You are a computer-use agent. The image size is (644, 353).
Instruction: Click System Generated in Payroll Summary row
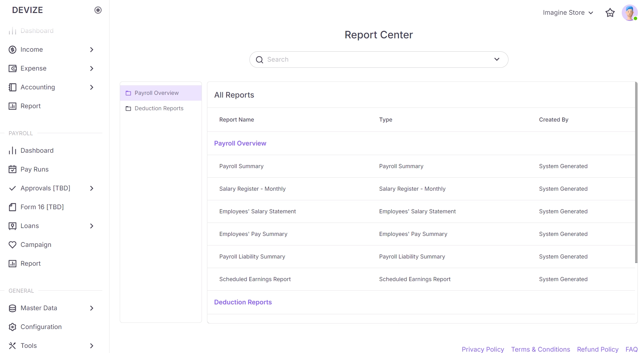pos(563,166)
